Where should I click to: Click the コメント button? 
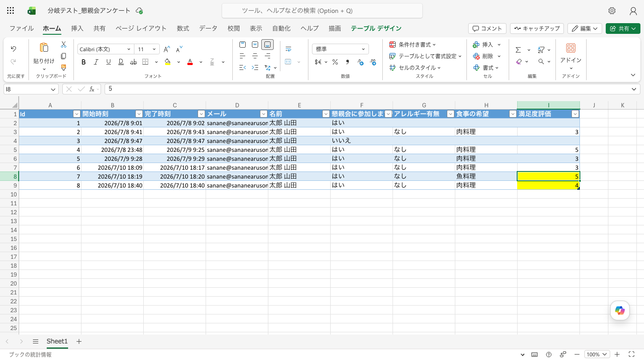487,29
